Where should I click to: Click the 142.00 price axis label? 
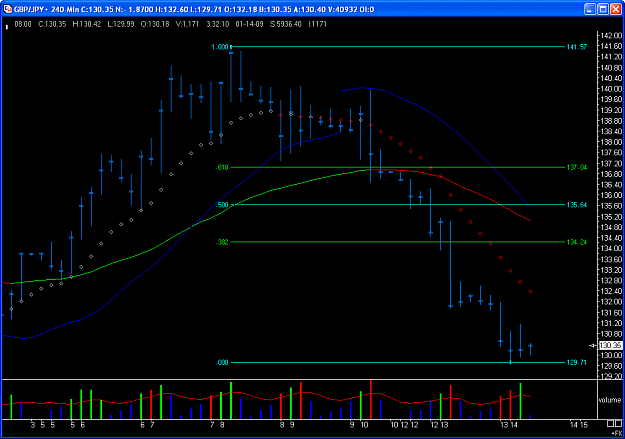point(612,35)
